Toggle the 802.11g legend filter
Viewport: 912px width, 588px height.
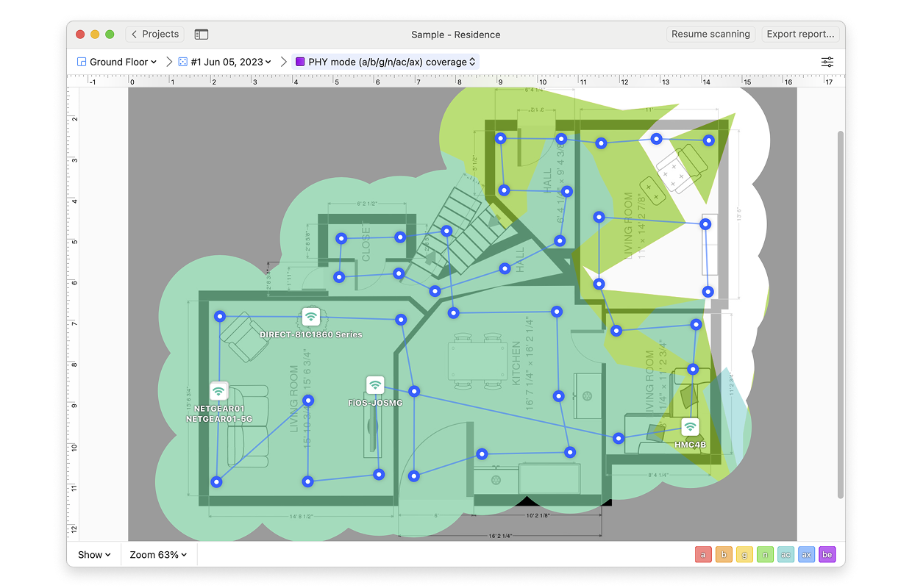[744, 555]
